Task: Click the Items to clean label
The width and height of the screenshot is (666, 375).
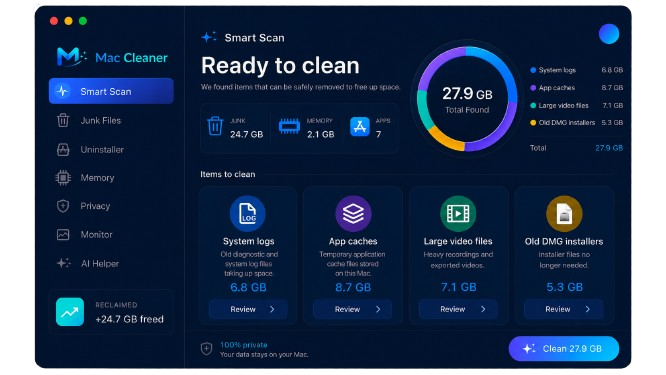Action: (x=228, y=174)
